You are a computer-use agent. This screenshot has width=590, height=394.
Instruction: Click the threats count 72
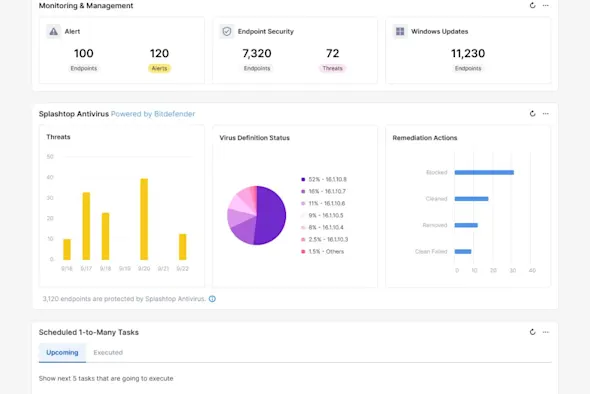(x=333, y=53)
